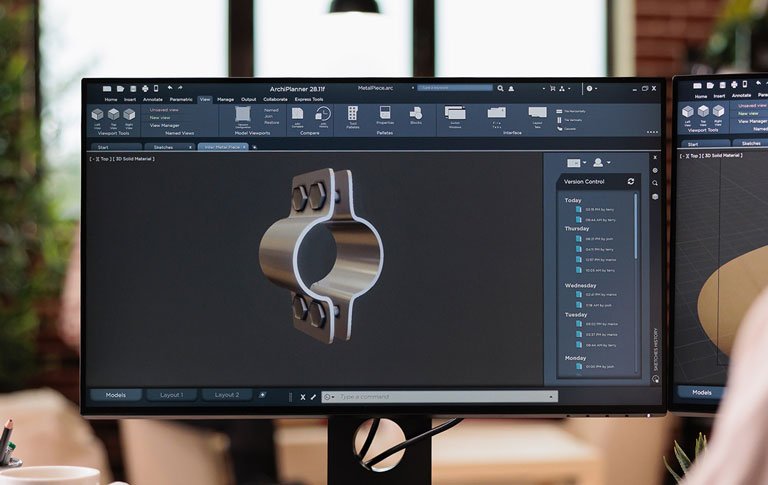Click the undo arrow in quick access bar
768x485 pixels.
point(170,88)
